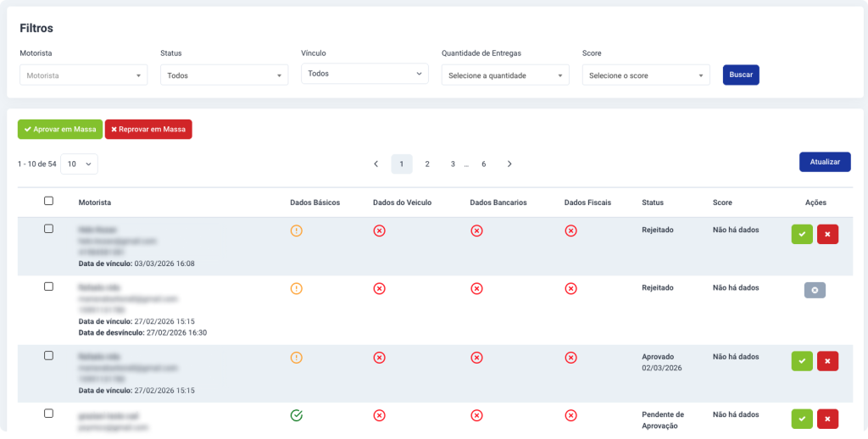The width and height of the screenshot is (868, 439).
Task: Click first row Dados Bancarios red X icon
Action: pos(477,231)
